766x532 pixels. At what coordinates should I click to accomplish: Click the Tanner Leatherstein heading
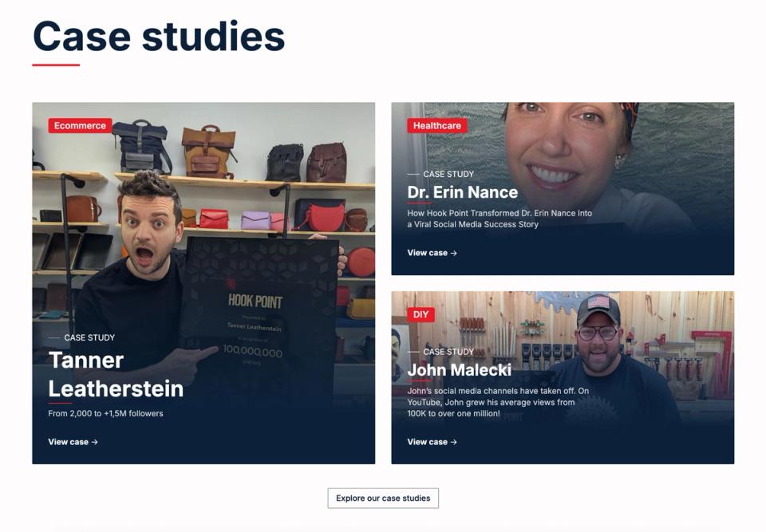click(116, 374)
